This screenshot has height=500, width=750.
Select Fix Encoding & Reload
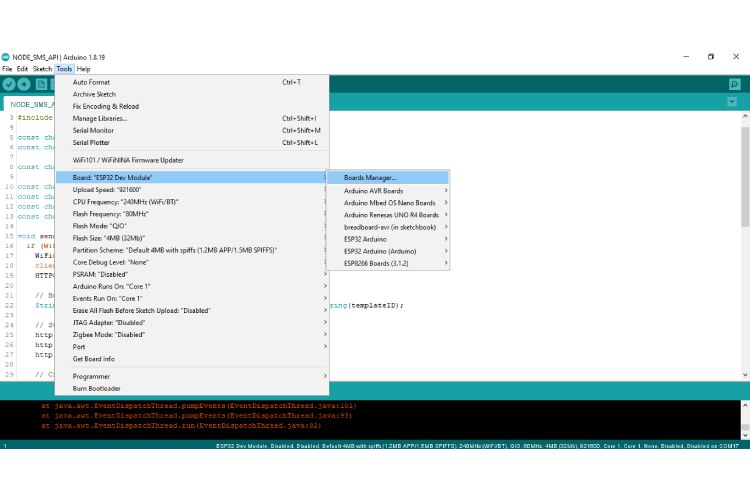click(192, 106)
